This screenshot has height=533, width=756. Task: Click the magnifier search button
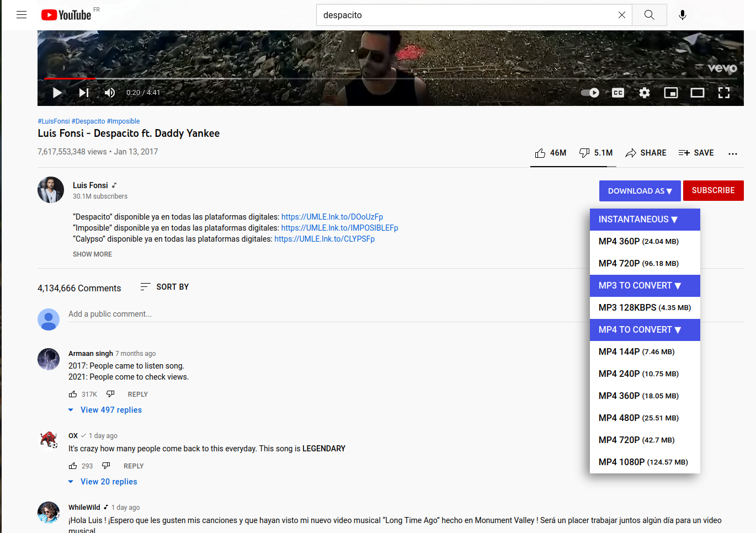point(649,15)
